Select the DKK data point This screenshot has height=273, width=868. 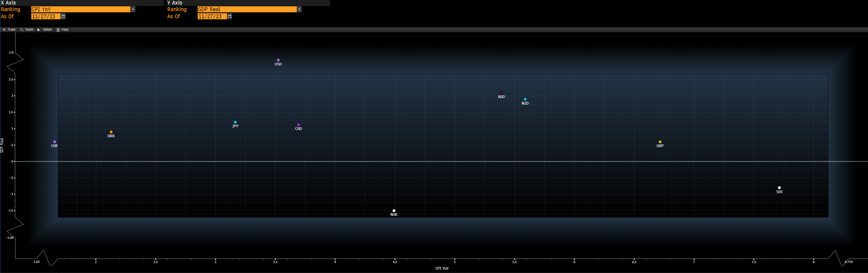tap(111, 132)
